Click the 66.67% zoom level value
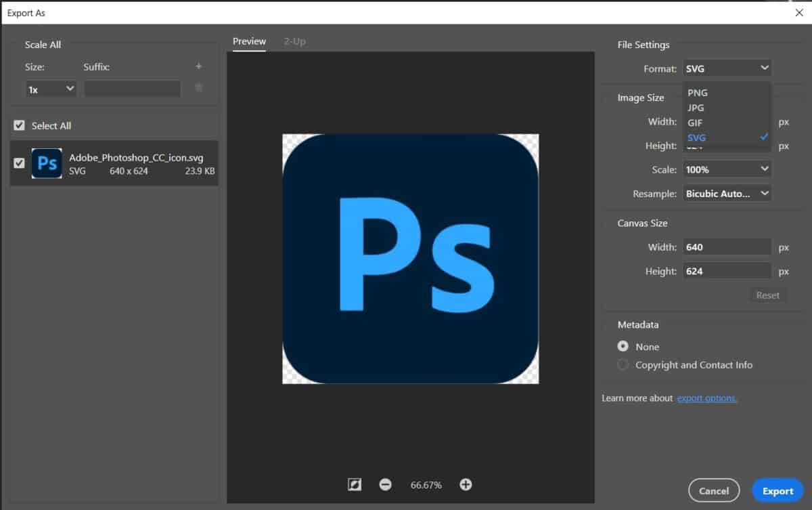The height and width of the screenshot is (510, 812). [426, 485]
